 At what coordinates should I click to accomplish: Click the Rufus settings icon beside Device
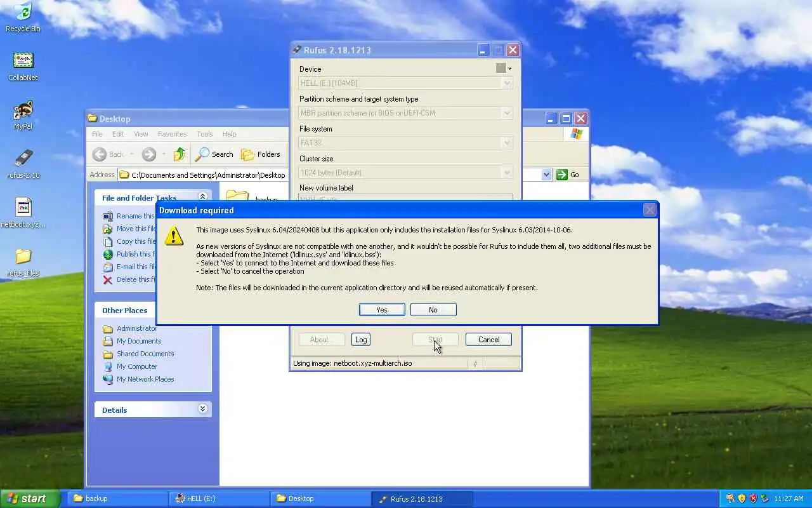click(503, 69)
